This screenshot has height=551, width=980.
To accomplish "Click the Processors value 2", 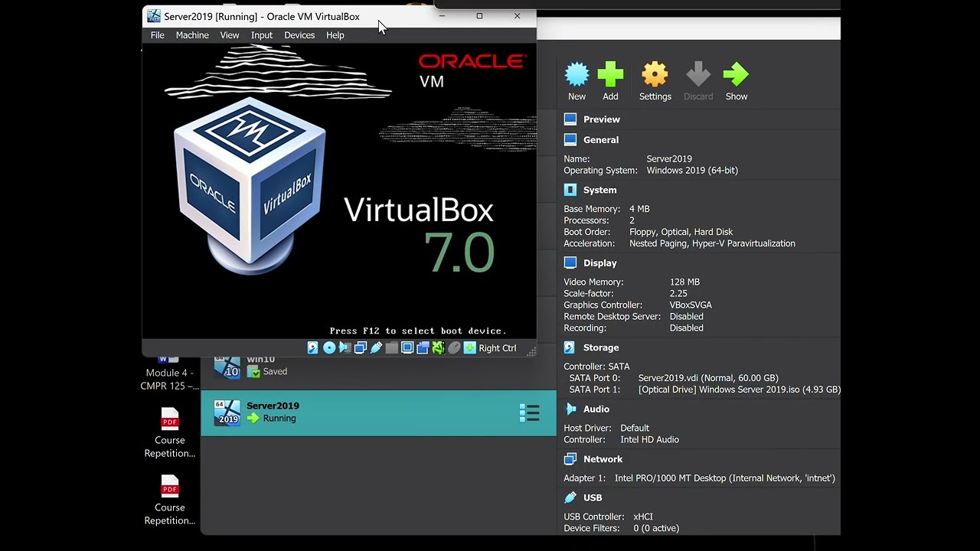I will coord(632,220).
